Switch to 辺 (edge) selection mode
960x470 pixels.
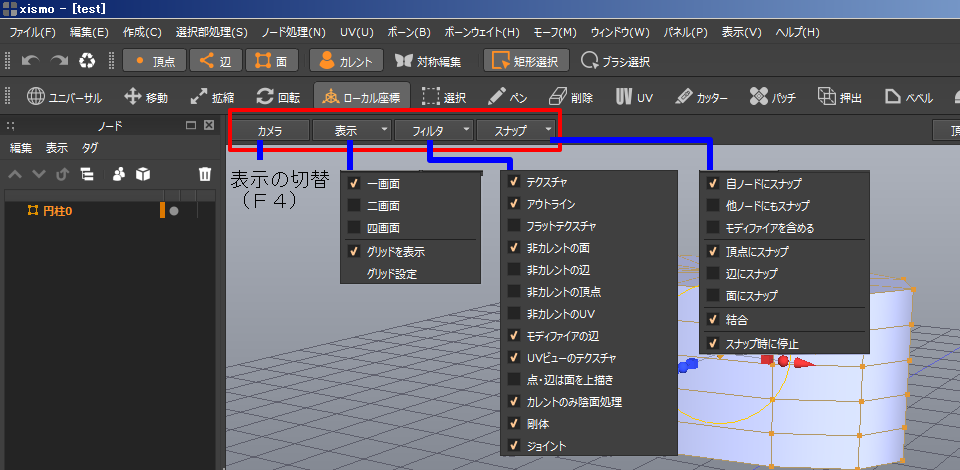coord(216,61)
